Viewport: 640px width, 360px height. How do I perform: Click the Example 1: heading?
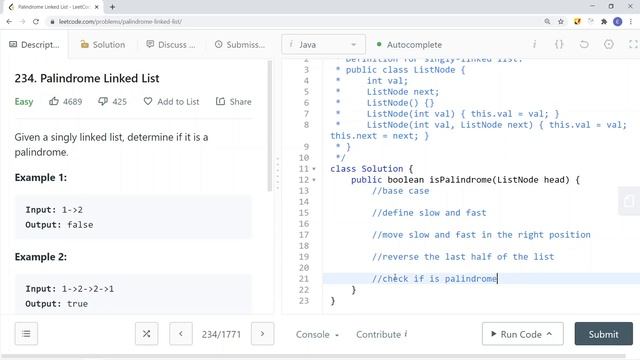point(41,178)
